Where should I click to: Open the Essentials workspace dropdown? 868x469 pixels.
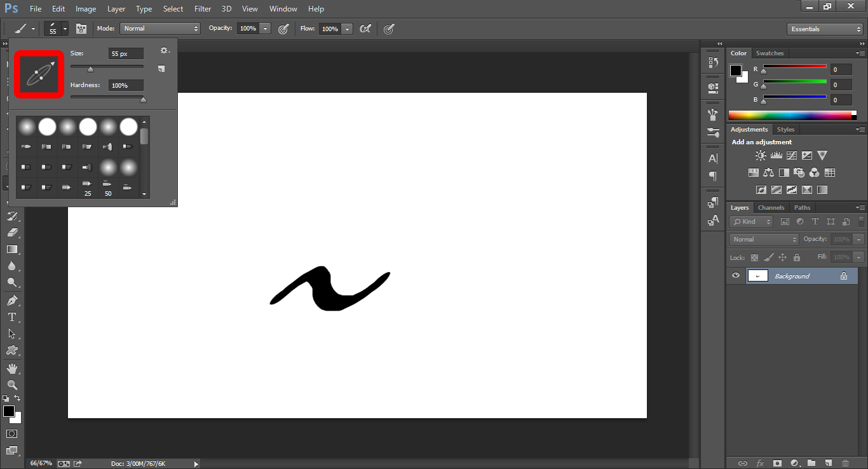[x=825, y=29]
